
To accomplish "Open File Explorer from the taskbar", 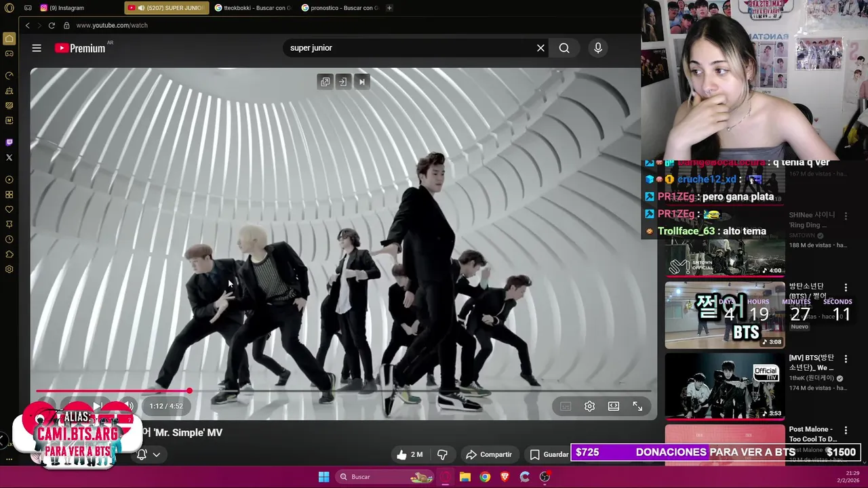I will (x=465, y=476).
